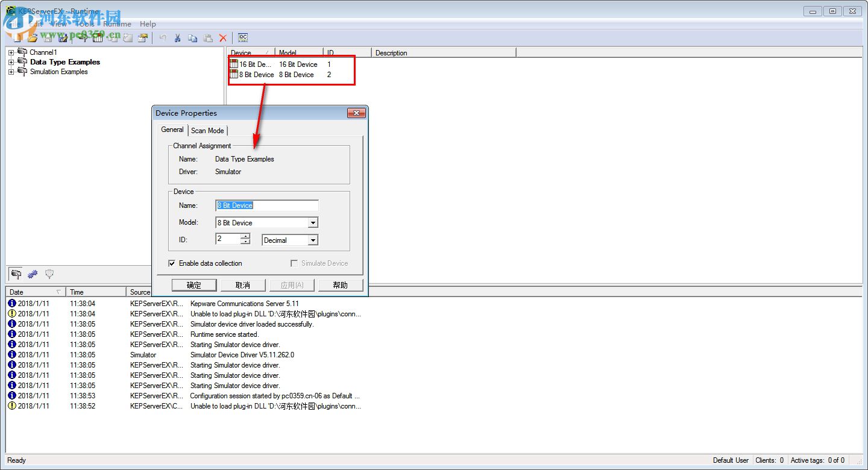This screenshot has width=868, height=470.
Task: Select the General tab
Action: coord(172,130)
